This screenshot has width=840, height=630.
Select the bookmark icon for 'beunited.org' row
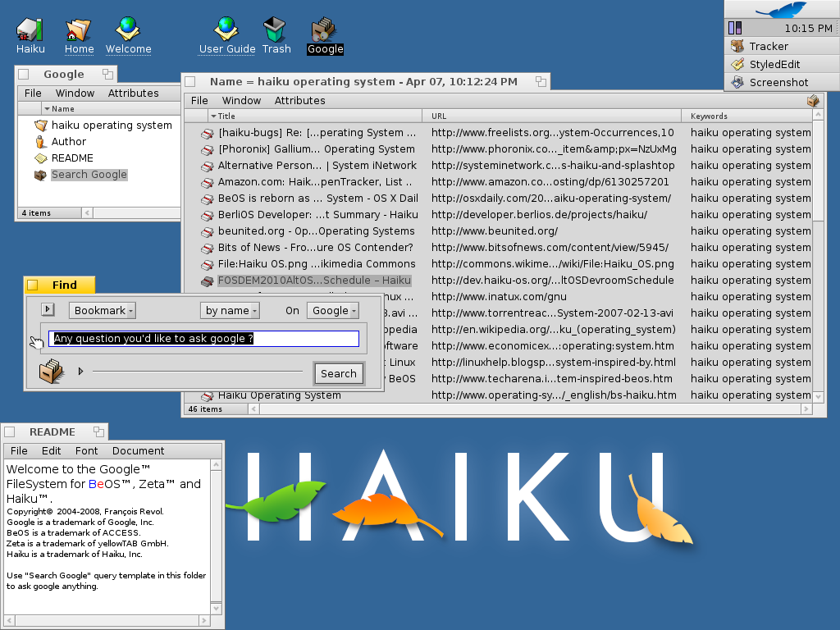208,232
